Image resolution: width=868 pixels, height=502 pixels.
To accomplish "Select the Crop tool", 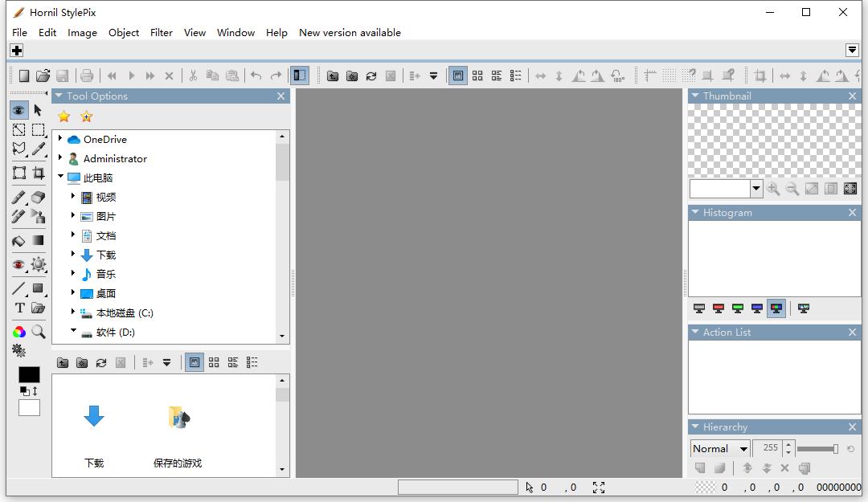I will 38,173.
